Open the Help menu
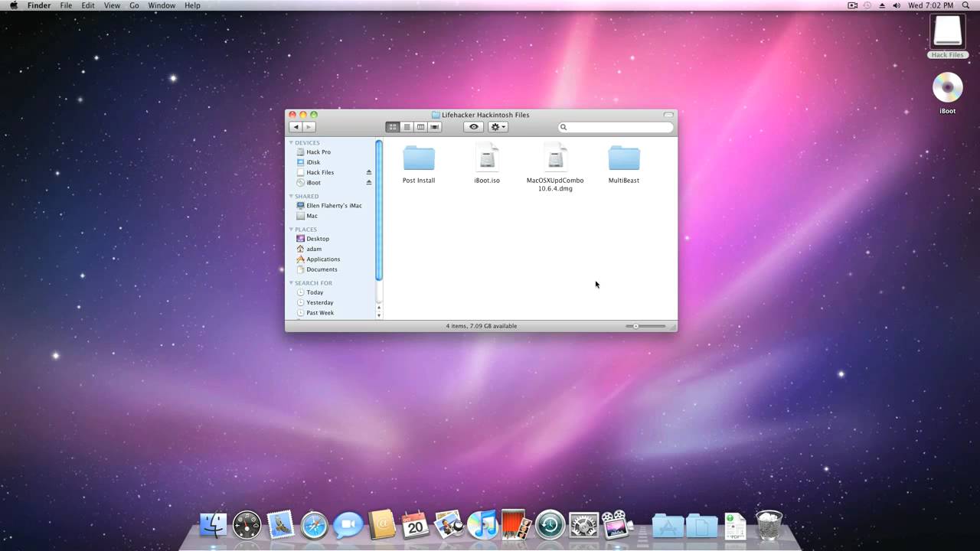This screenshot has height=551, width=980. tap(192, 5)
